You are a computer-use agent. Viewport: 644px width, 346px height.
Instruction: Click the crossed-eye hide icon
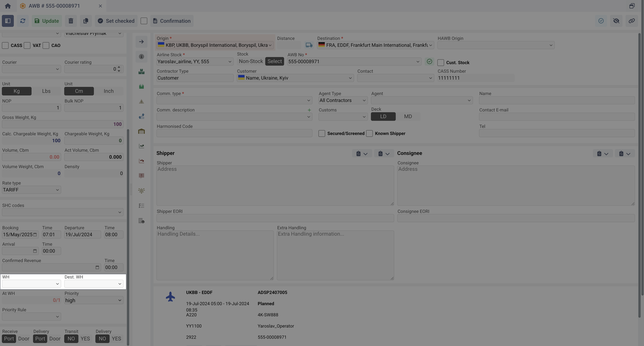pyautogui.click(x=616, y=21)
